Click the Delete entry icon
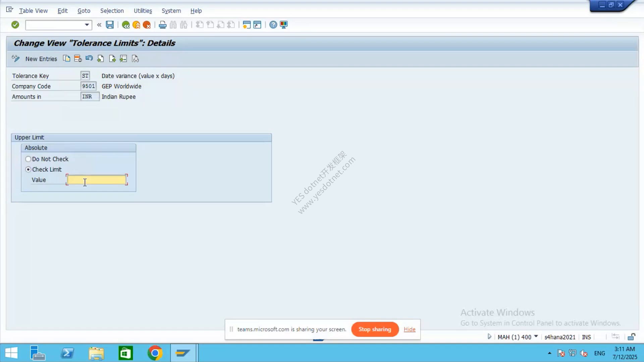The image size is (644, 362). click(x=78, y=59)
